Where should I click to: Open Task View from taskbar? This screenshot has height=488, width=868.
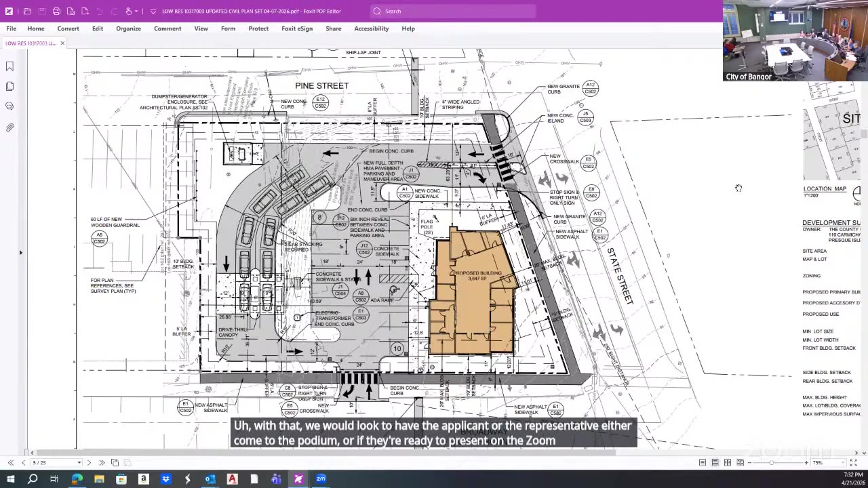[x=55, y=479]
